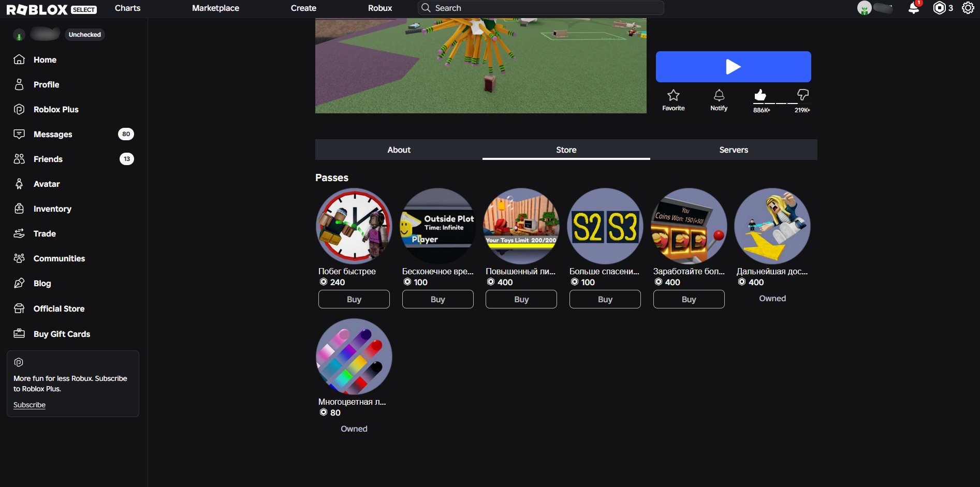Open the Buy Gift Cards sidebar icon
This screenshot has height=487, width=980.
19,334
